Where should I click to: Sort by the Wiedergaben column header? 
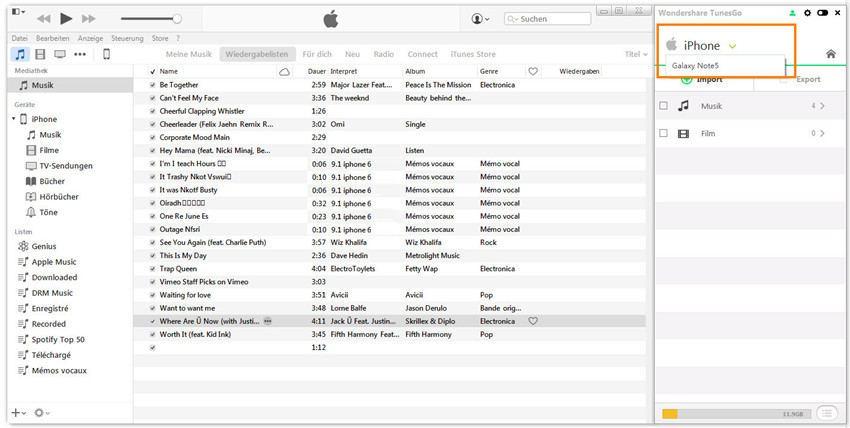579,72
